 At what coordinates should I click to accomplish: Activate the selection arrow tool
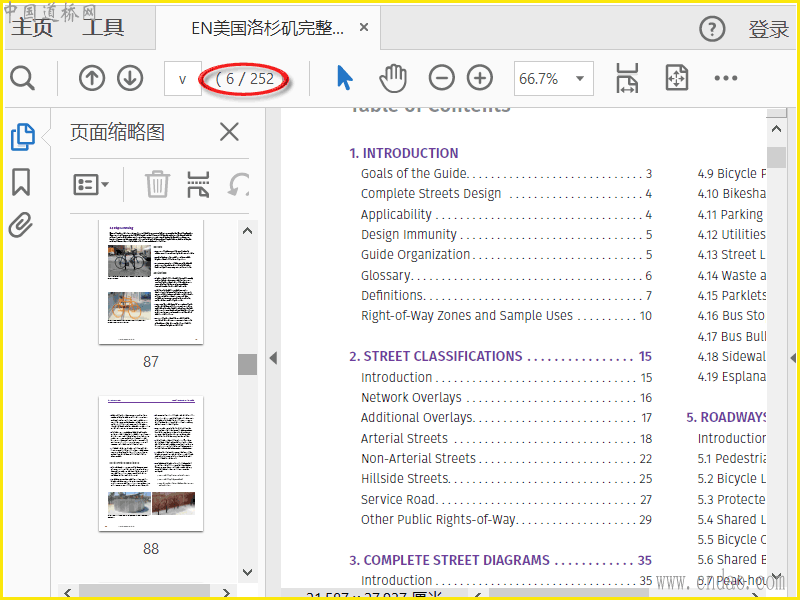tap(345, 79)
